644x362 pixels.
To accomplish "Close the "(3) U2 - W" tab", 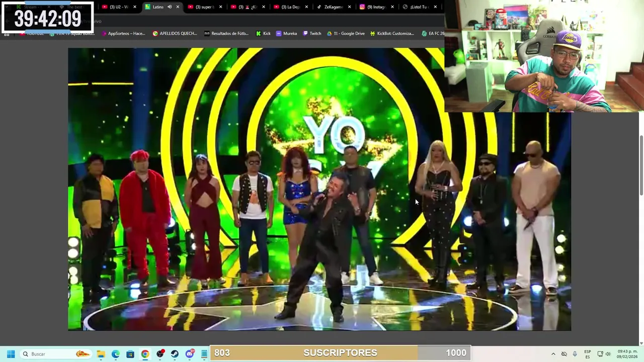I will 134,7.
